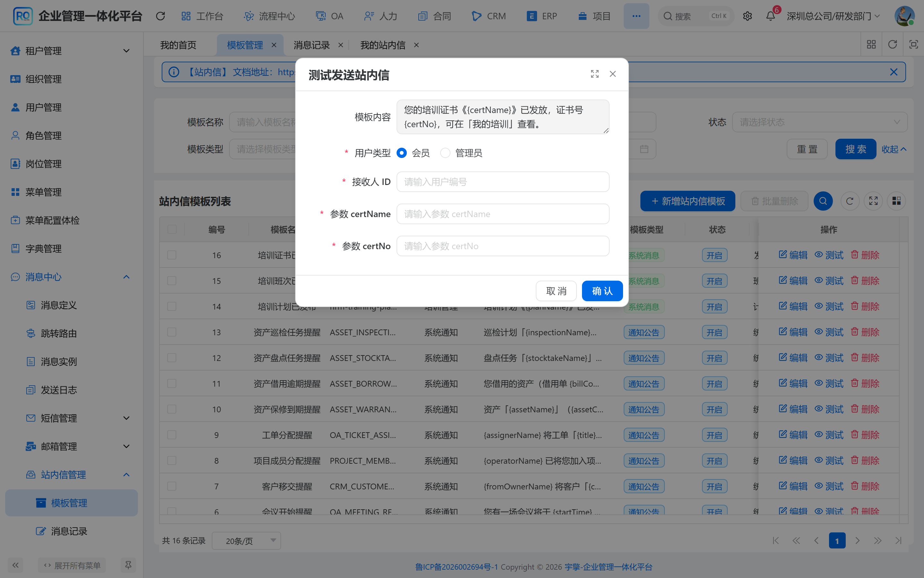This screenshot has width=924, height=578.
Task: Open the 深圳总公司/研发部门 dropdown
Action: (833, 16)
